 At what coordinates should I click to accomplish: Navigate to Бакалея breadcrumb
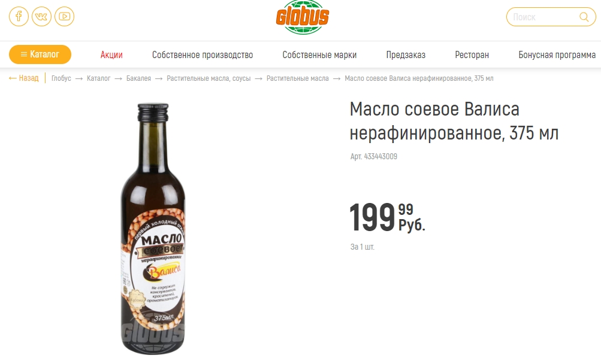139,78
